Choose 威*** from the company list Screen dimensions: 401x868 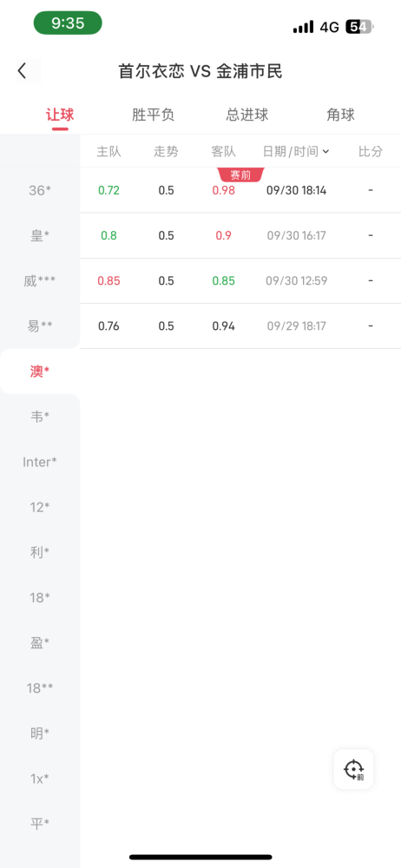40,281
